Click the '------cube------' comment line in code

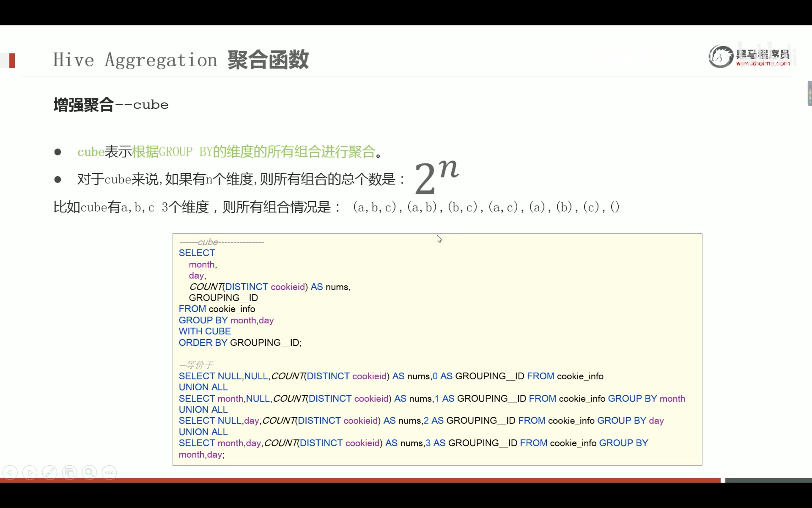point(221,242)
